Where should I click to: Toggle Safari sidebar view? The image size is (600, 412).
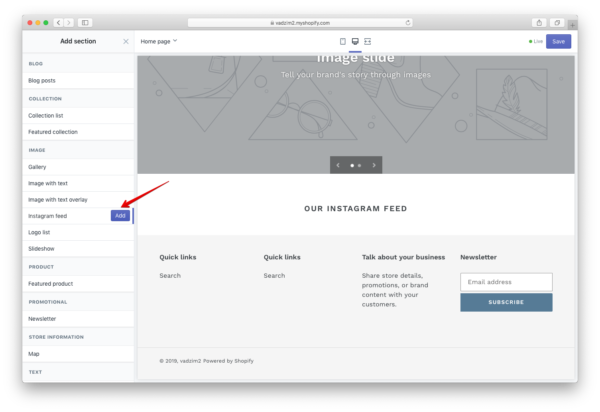(85, 22)
